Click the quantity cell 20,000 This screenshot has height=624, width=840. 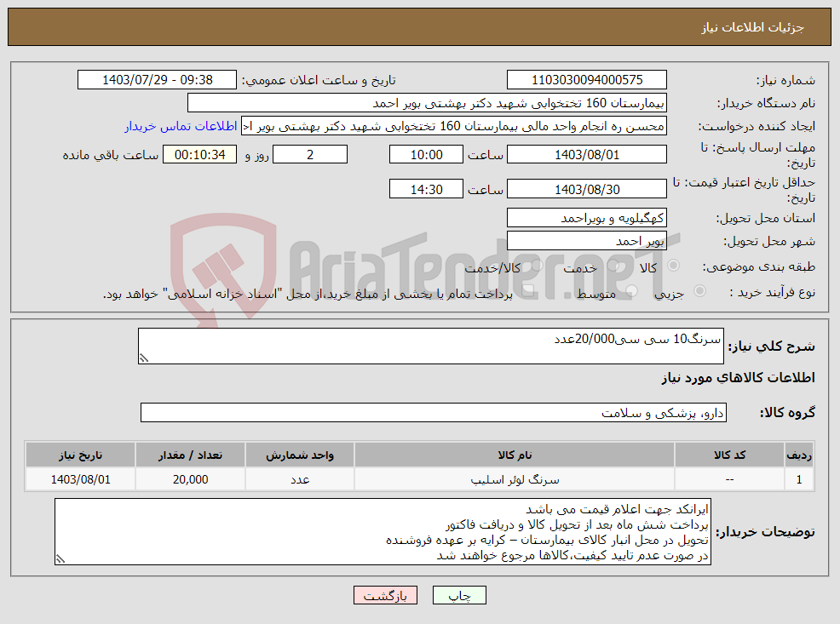[x=190, y=479]
